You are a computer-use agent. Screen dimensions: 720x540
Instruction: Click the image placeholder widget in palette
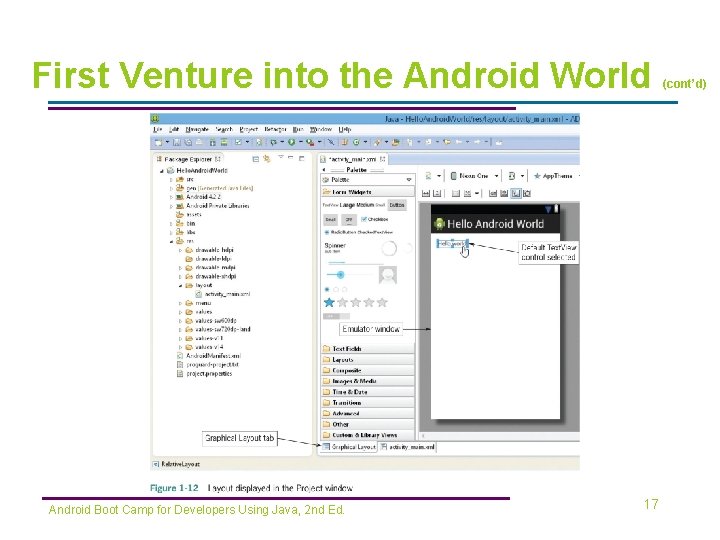point(388,275)
